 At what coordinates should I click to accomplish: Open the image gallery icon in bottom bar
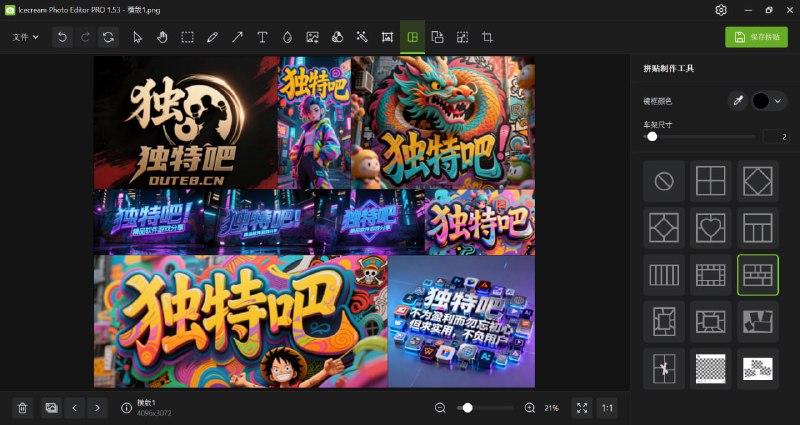click(51, 408)
